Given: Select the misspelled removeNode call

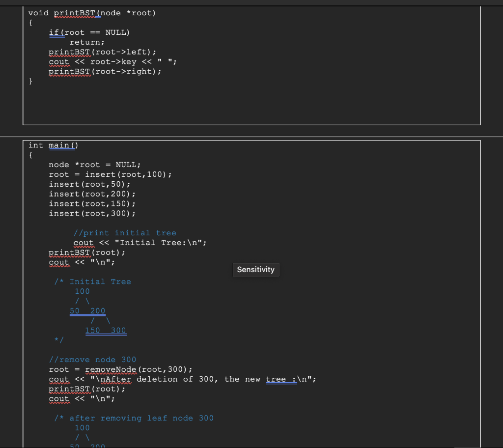Looking at the screenshot, I should [x=111, y=369].
